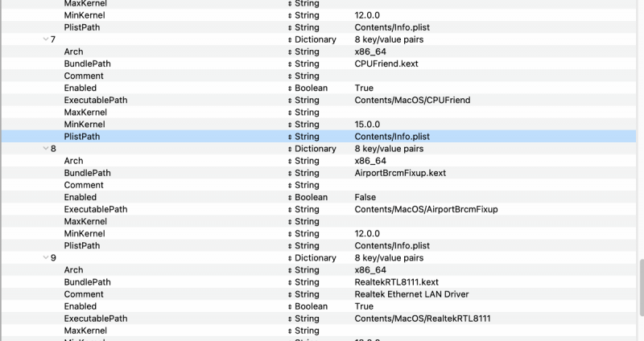Click True value in the CPUFriend Enabled row
The image size is (644, 341).
point(364,88)
